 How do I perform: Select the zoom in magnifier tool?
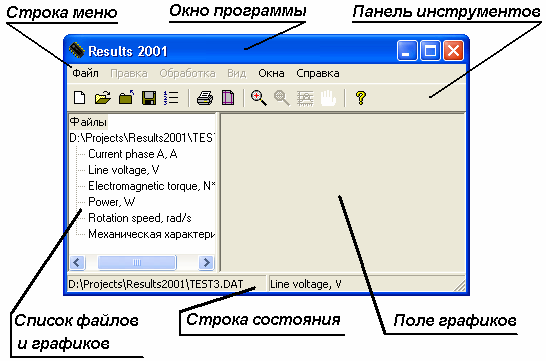coord(259,98)
